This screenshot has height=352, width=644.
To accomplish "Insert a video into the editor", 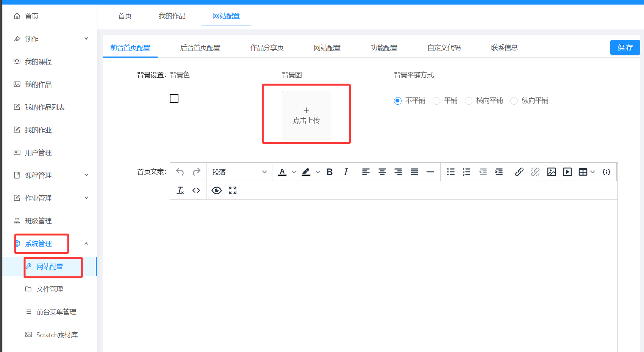I will coord(567,172).
